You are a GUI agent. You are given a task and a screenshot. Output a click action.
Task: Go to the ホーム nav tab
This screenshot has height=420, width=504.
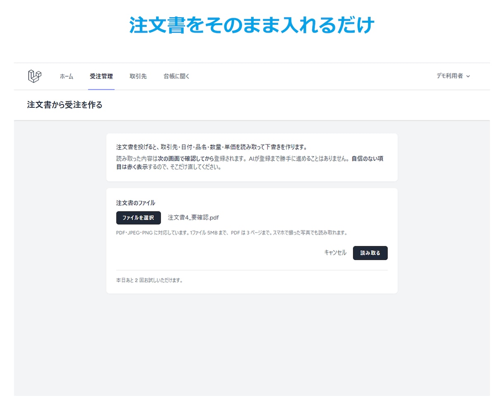click(67, 76)
